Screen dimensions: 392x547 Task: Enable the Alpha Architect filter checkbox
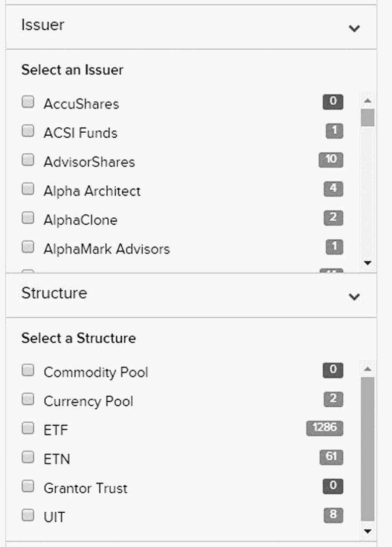(x=28, y=189)
